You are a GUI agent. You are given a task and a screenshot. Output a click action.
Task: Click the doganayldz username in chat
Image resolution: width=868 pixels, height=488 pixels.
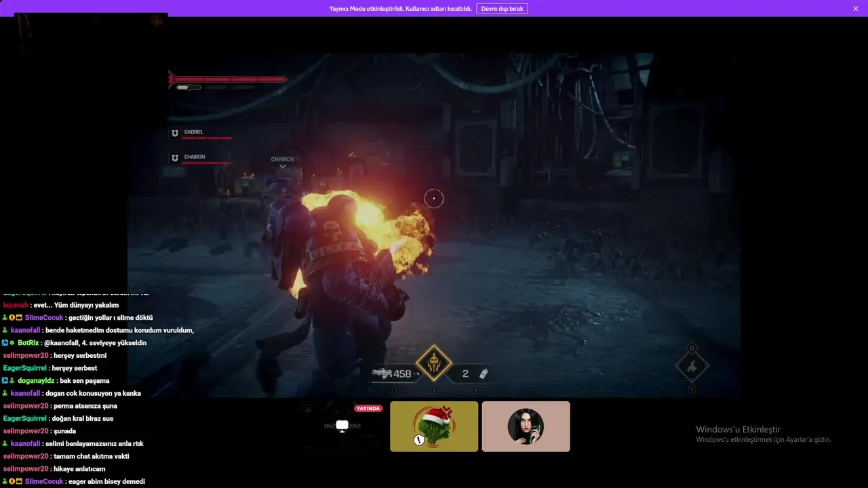(35, 381)
